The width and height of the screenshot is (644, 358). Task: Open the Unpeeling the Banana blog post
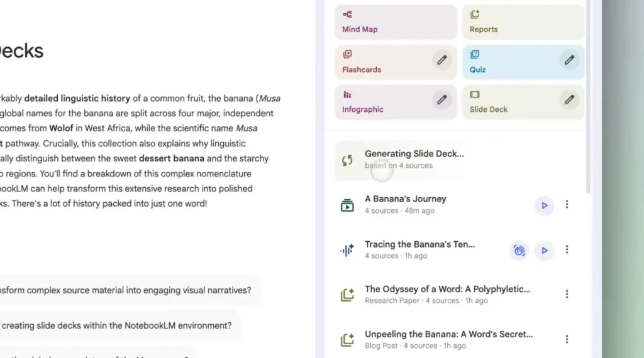click(x=448, y=339)
